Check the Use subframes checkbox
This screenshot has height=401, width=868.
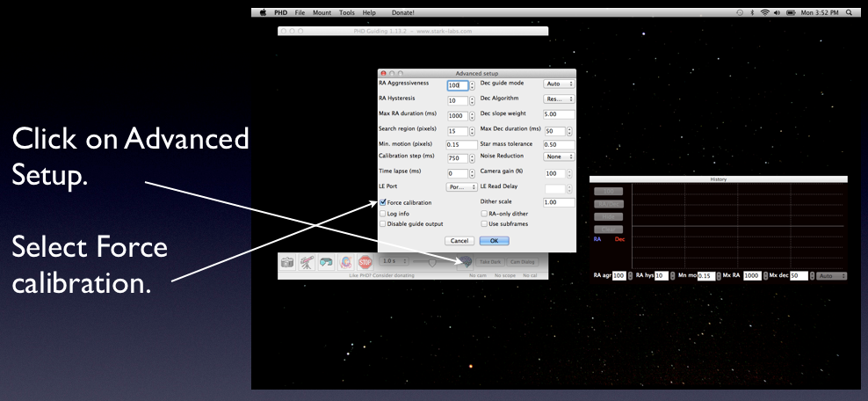[484, 223]
